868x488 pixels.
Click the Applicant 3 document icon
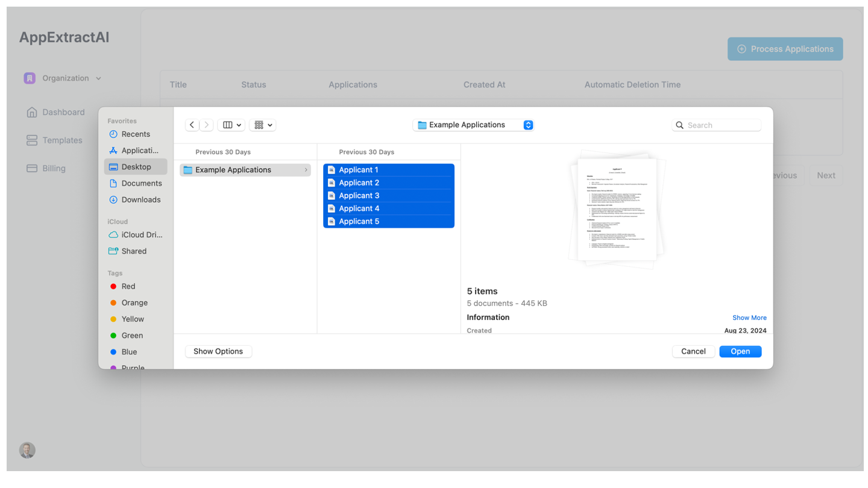click(x=332, y=196)
